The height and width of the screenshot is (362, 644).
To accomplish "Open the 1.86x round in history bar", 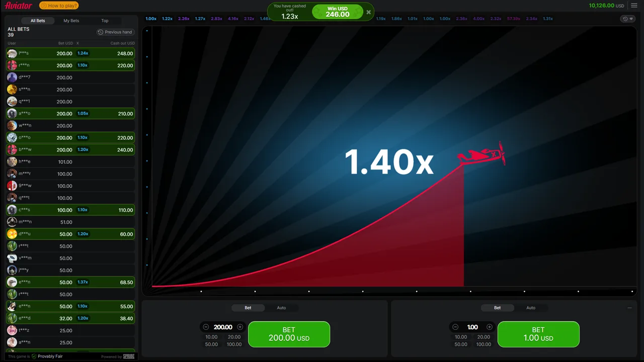I will (x=396, y=19).
